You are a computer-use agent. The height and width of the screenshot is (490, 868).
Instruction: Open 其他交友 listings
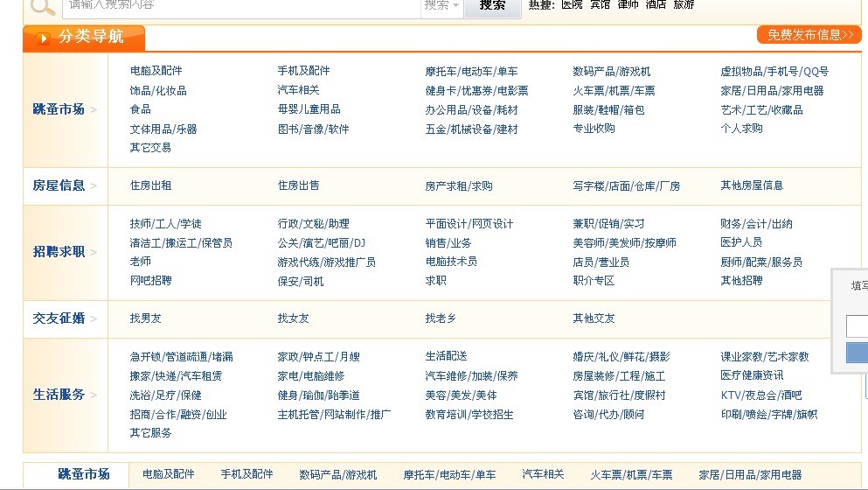pos(594,318)
